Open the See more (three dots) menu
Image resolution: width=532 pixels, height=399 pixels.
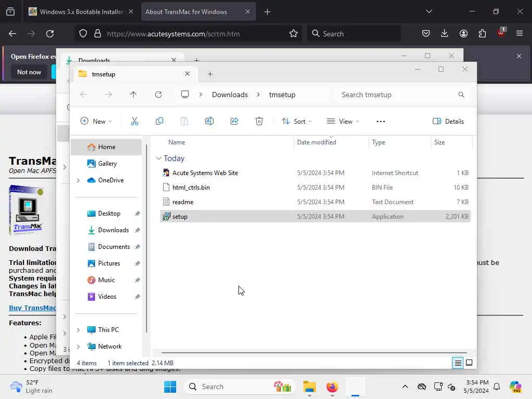380,121
